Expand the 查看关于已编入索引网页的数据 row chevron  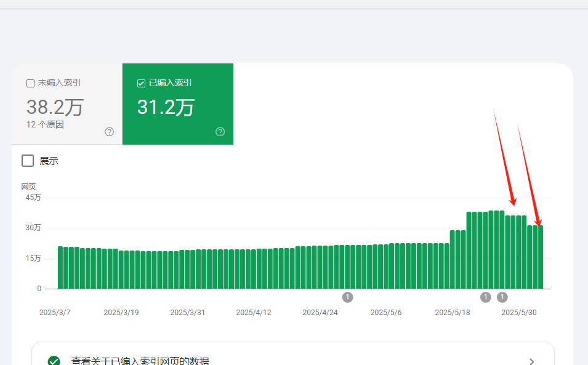pos(531,361)
